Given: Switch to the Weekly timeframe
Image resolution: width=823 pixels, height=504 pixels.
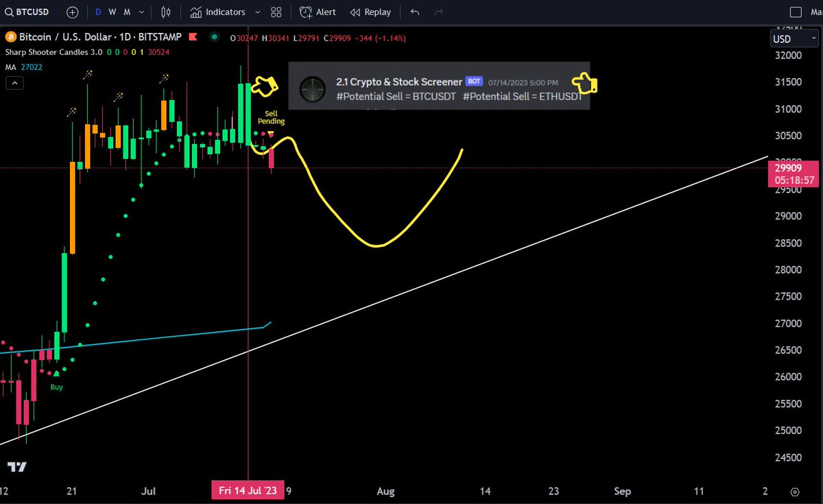Looking at the screenshot, I should tap(112, 12).
